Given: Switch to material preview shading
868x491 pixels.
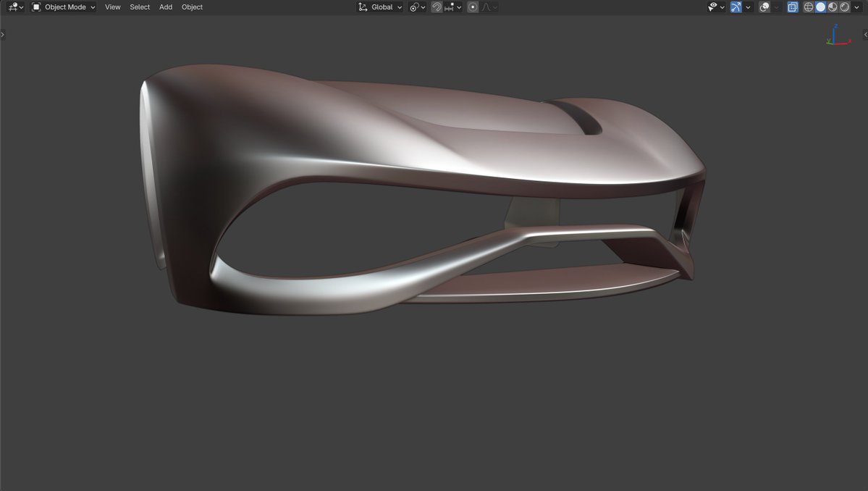Looking at the screenshot, I should click(832, 7).
